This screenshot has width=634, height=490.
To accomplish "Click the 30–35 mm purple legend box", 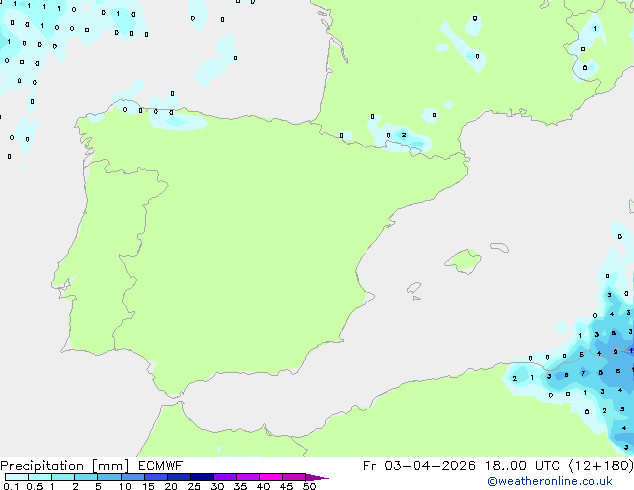I will pos(224,477).
